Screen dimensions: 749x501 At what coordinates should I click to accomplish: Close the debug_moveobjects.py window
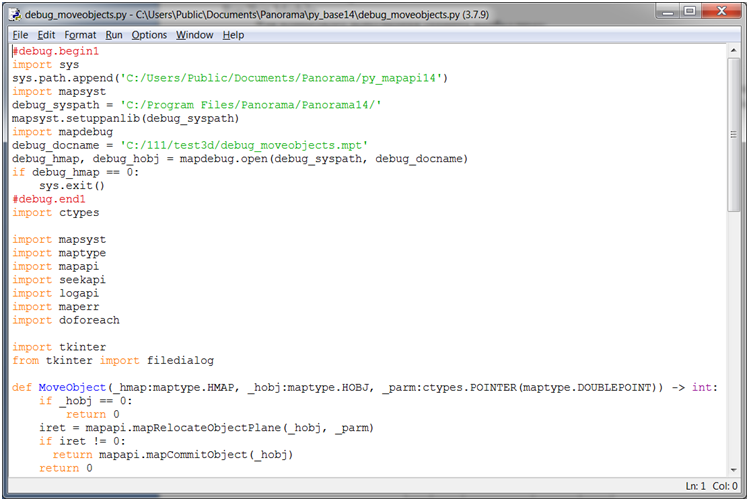coord(721,11)
